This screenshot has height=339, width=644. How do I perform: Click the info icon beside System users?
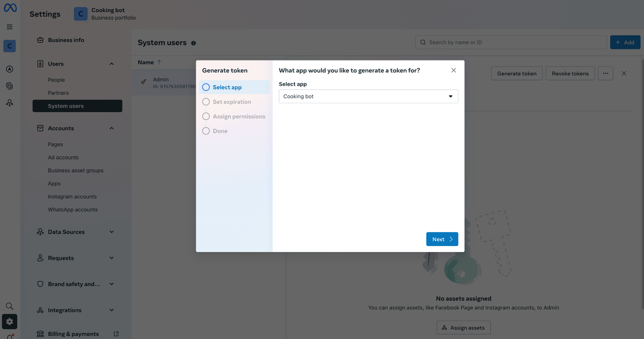point(193,43)
